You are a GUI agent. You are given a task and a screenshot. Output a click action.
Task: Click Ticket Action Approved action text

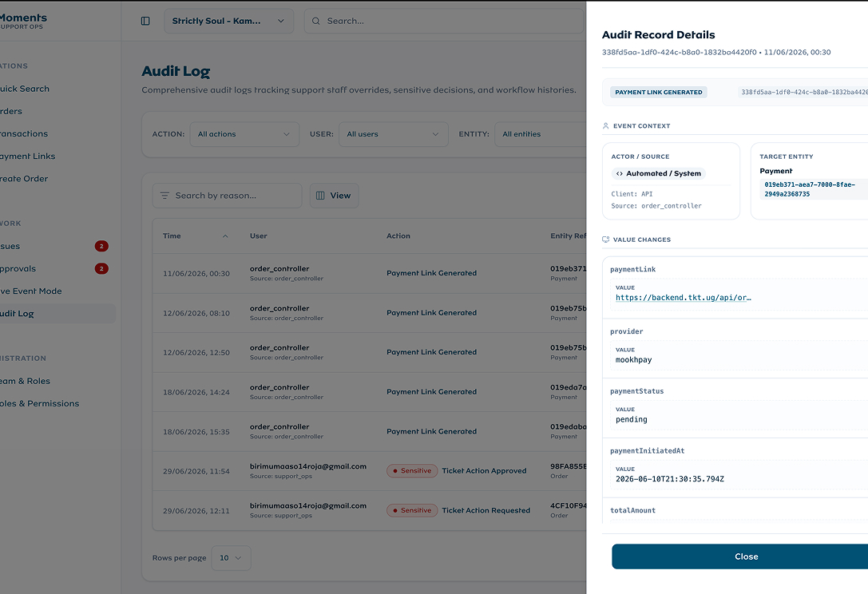485,471
